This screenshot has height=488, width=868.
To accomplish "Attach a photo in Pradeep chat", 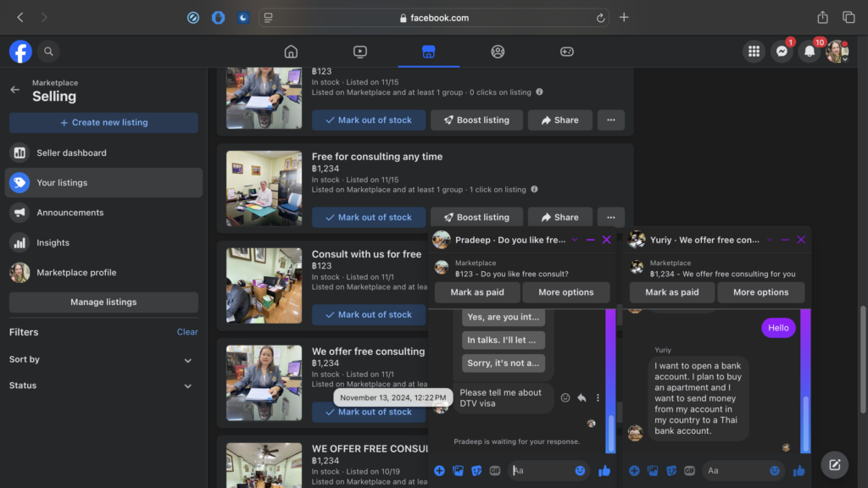I will coord(458,470).
